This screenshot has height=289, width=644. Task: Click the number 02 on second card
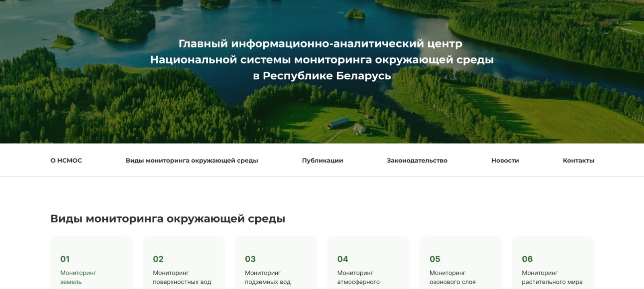click(x=158, y=259)
